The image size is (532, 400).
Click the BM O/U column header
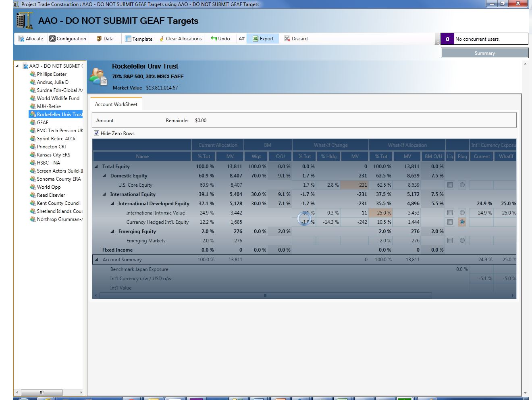[433, 156]
